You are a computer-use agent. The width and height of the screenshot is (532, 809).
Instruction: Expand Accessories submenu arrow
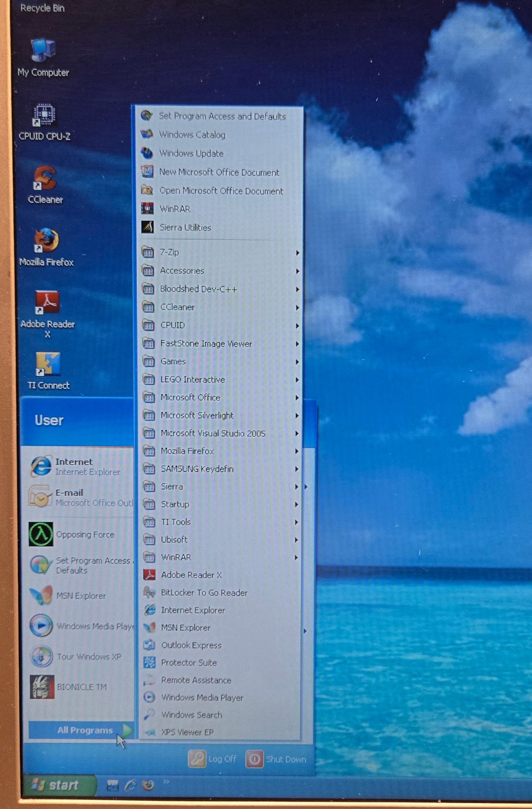297,271
